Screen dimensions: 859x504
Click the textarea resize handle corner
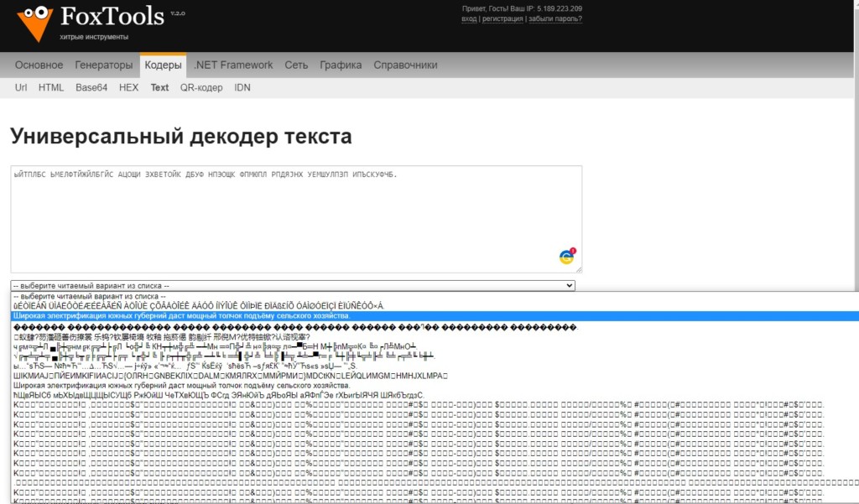579,269
